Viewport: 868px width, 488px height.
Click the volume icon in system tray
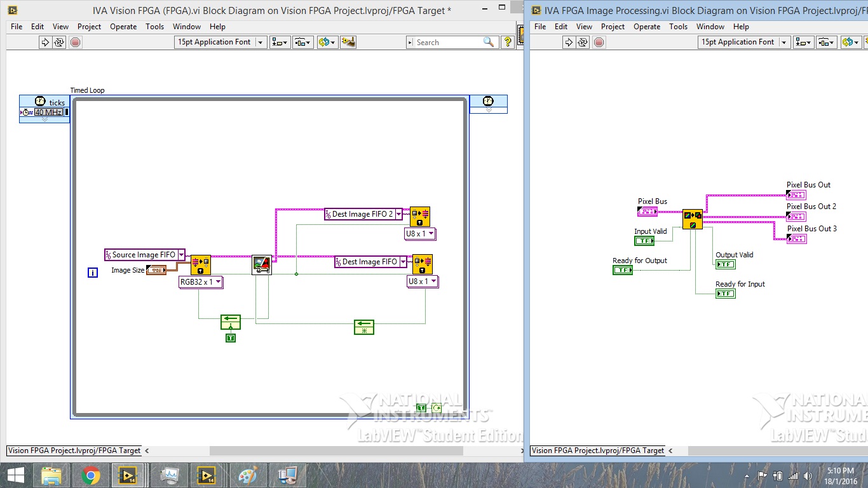(808, 475)
